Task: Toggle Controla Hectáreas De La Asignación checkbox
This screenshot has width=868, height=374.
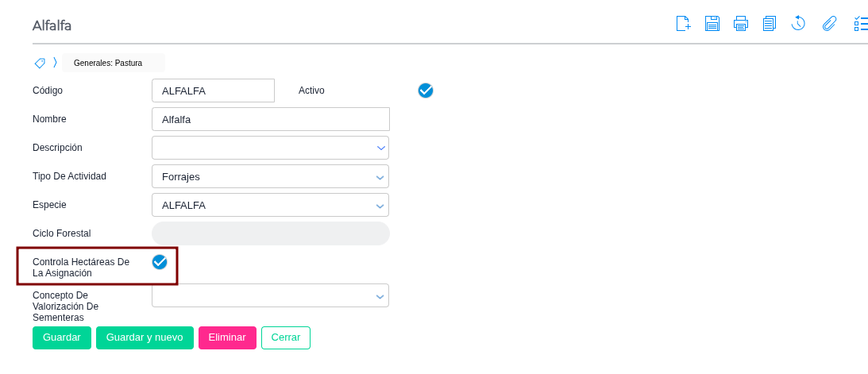Action: pyautogui.click(x=160, y=262)
